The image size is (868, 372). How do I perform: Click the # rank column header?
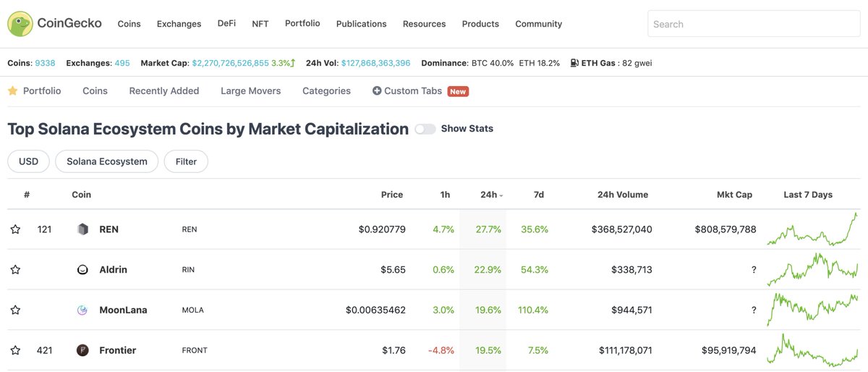click(x=27, y=195)
